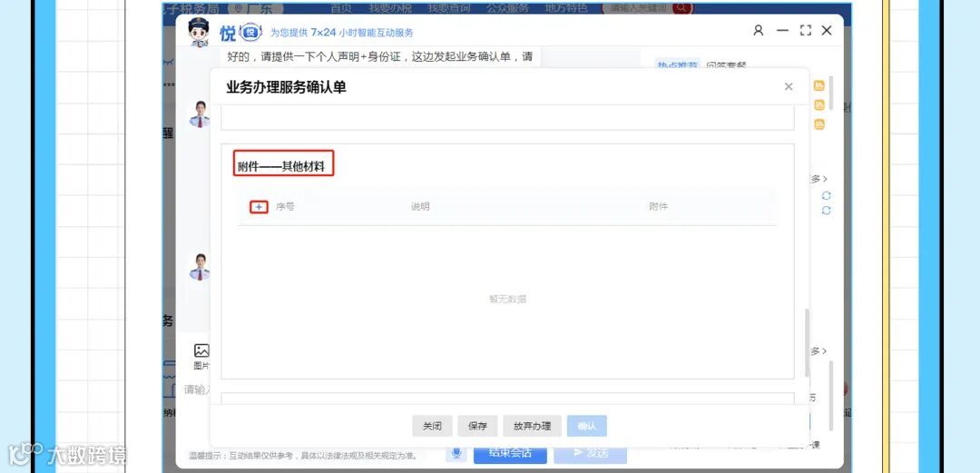Image resolution: width=980 pixels, height=473 pixels.
Task: Open the user profile icon in chat header
Action: (x=758, y=30)
